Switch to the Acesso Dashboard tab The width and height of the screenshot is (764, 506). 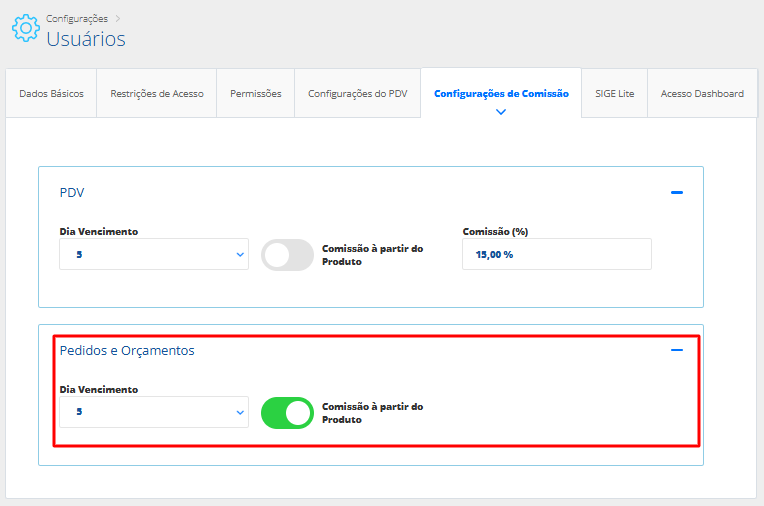pyautogui.click(x=702, y=94)
